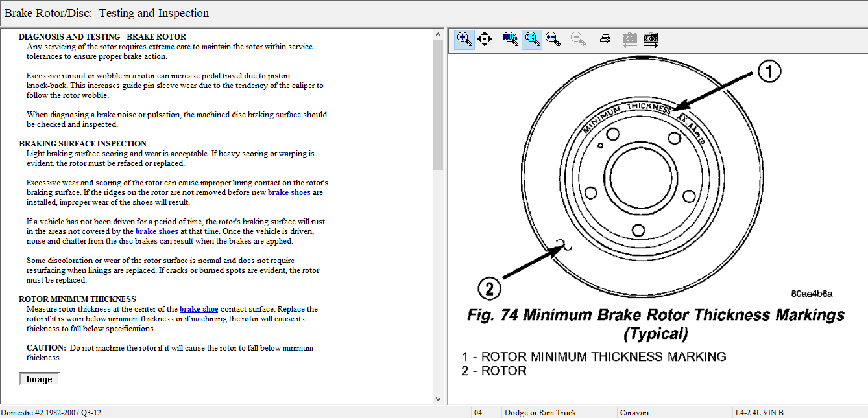This screenshot has height=418, width=868.
Task: Open brake shoes link in rust paragraph
Action: (156, 231)
